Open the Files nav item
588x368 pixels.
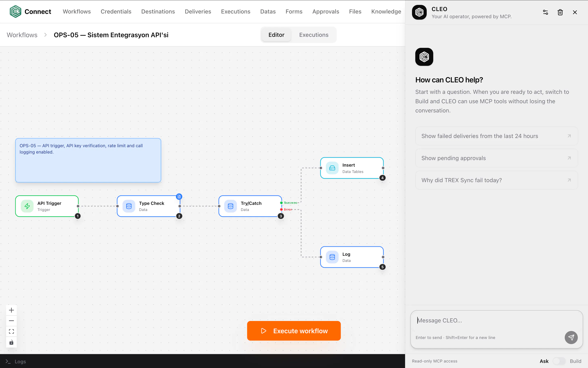[355, 11]
